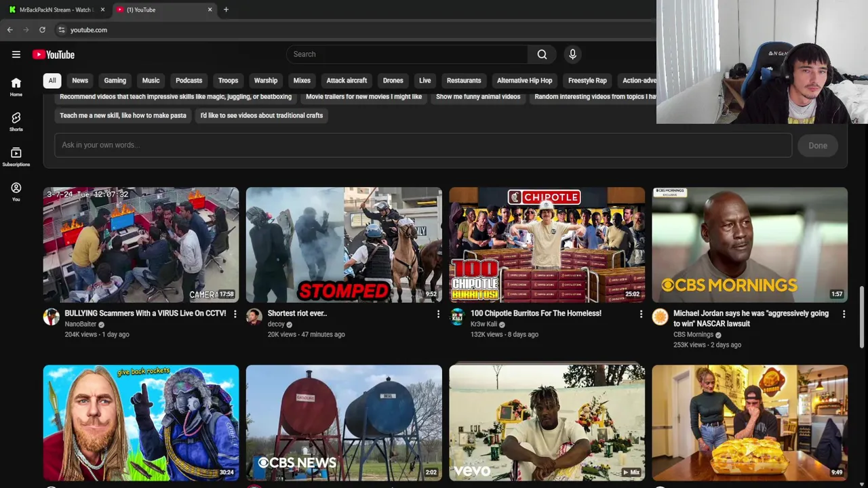The height and width of the screenshot is (488, 868).
Task: Select the Mixes filter chip
Action: coord(302,81)
